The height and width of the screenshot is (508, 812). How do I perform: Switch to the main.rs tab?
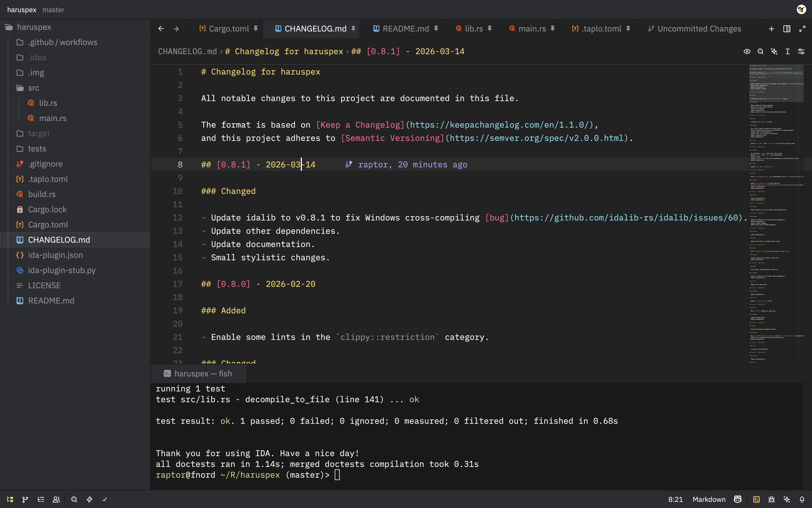click(528, 29)
